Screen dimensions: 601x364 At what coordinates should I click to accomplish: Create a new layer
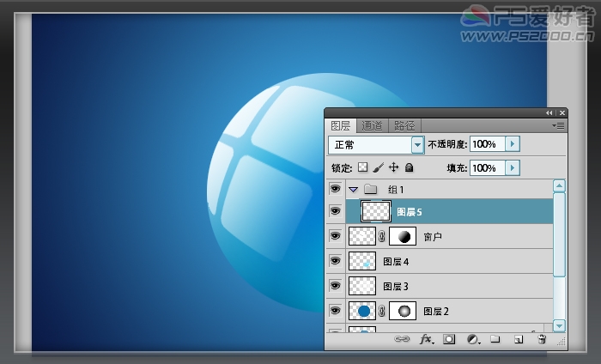(519, 339)
